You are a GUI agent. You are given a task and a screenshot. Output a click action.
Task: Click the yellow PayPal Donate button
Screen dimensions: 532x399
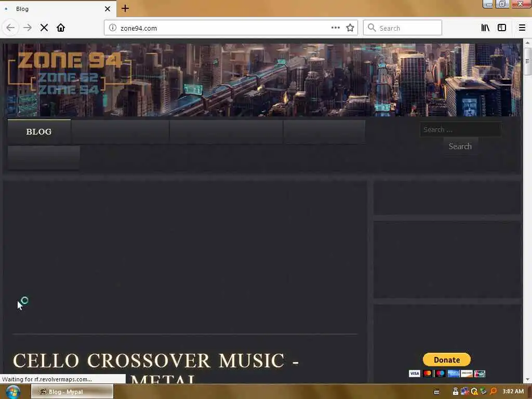pyautogui.click(x=446, y=360)
